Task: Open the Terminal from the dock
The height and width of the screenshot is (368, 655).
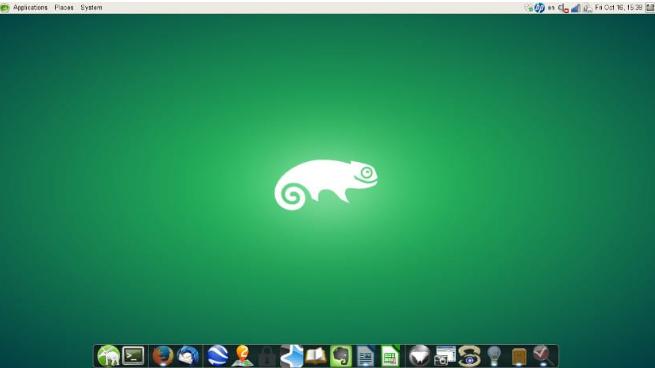Action: pos(133,356)
